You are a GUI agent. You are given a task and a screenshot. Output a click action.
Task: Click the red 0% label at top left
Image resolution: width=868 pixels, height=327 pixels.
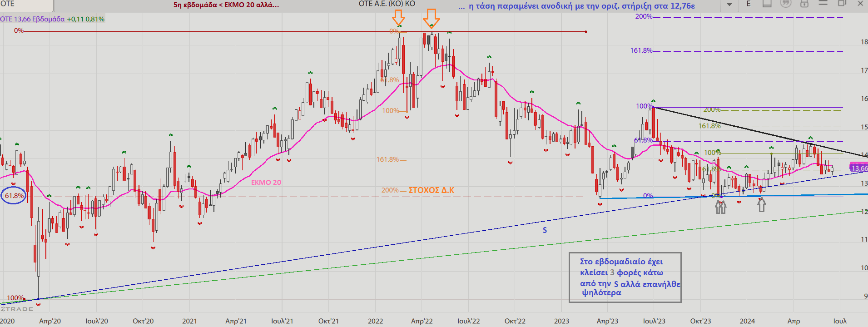pyautogui.click(x=19, y=30)
